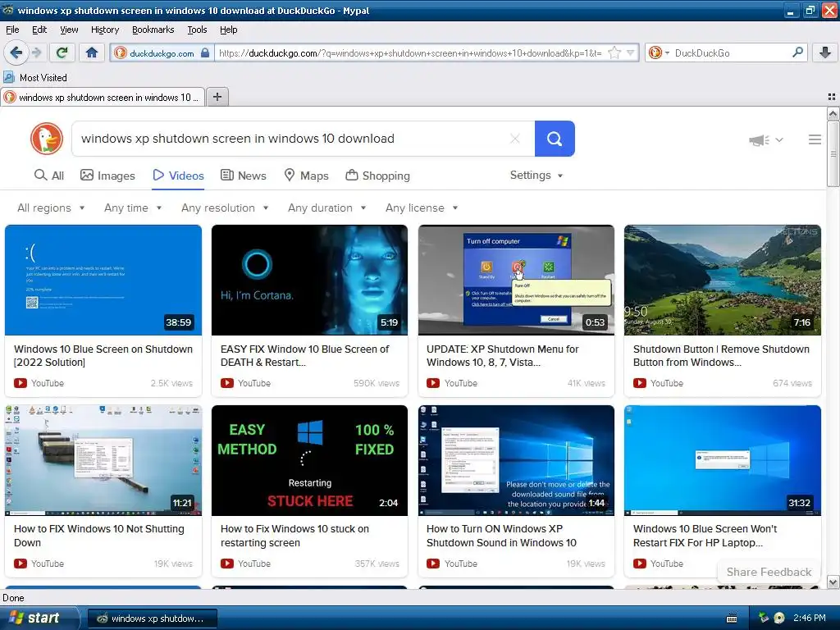Expand the Any resolution filter

(x=225, y=208)
